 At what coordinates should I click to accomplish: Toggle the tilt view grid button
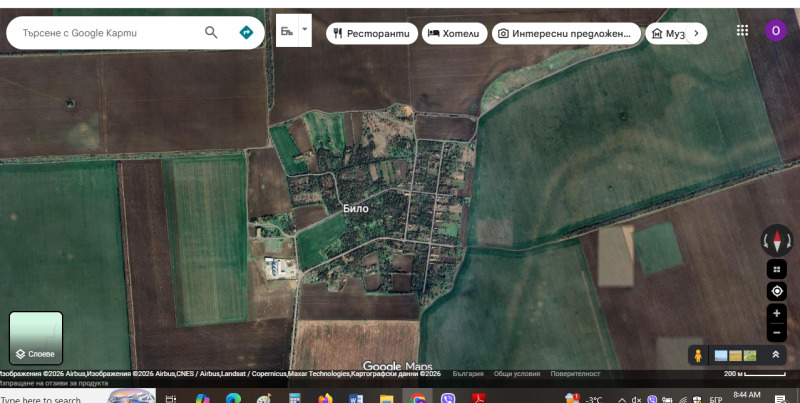click(x=776, y=269)
